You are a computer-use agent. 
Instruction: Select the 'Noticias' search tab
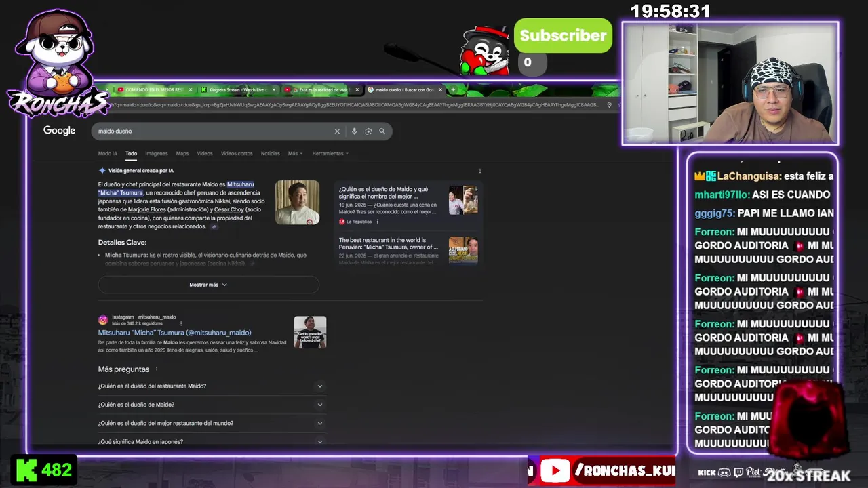pyautogui.click(x=270, y=153)
